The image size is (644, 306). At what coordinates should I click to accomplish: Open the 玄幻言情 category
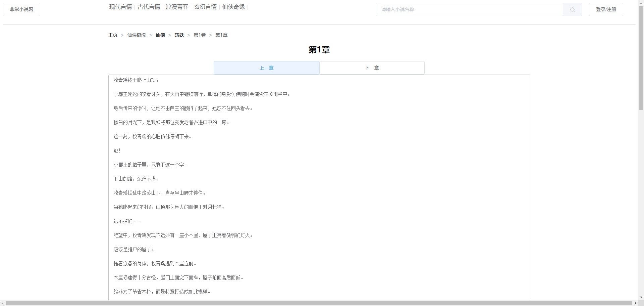(205, 7)
